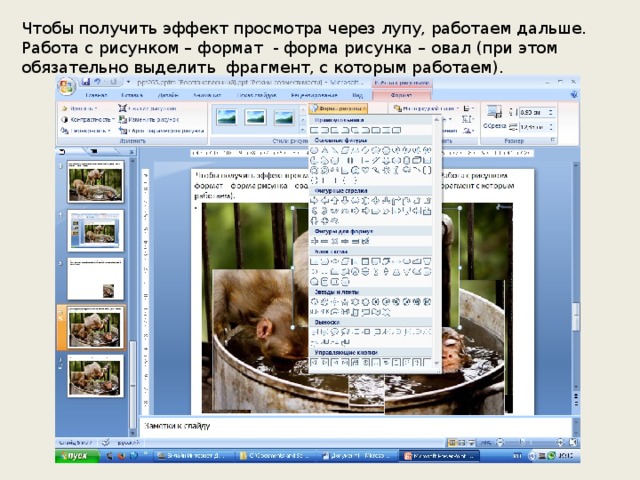Choose the right block arrow in Фигурные стрелки
The image size is (640, 480).
(314, 201)
